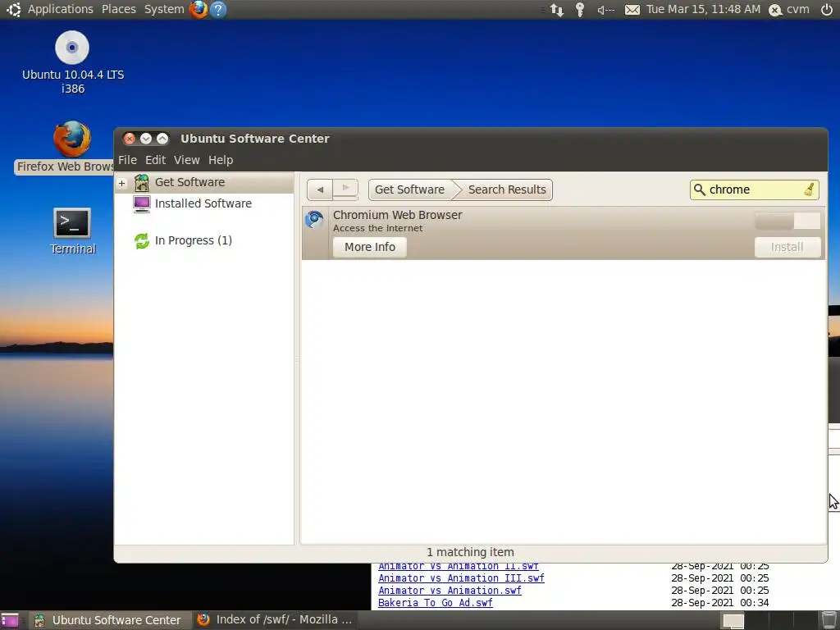Image resolution: width=840 pixels, height=630 pixels.
Task: Click the volume speaker indicator
Action: 605,10
